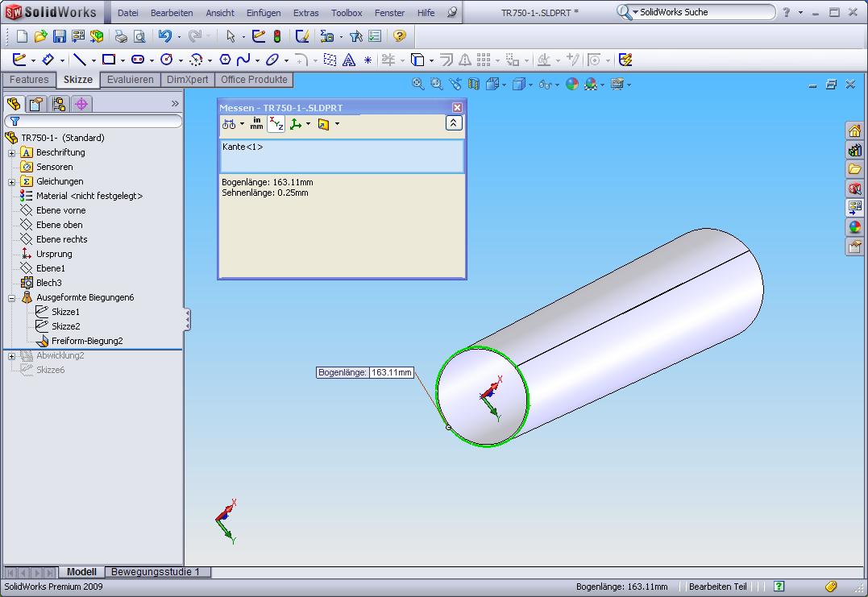This screenshot has height=597, width=868.
Task: Open the PropertyManager tab icon
Action: click(x=36, y=103)
